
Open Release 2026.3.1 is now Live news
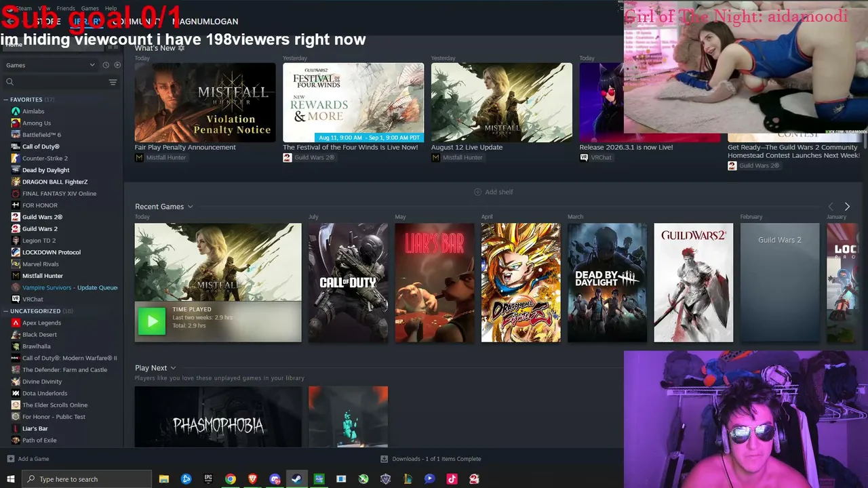tap(626, 147)
